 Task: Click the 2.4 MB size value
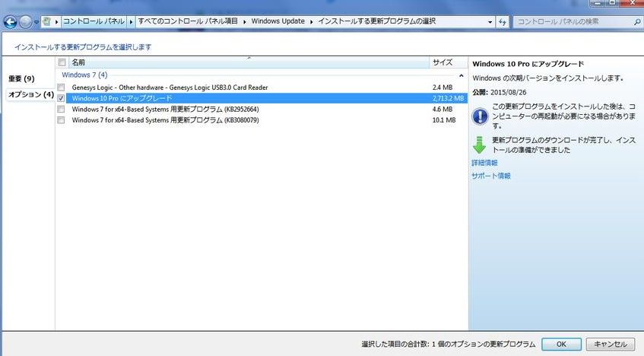click(x=443, y=87)
